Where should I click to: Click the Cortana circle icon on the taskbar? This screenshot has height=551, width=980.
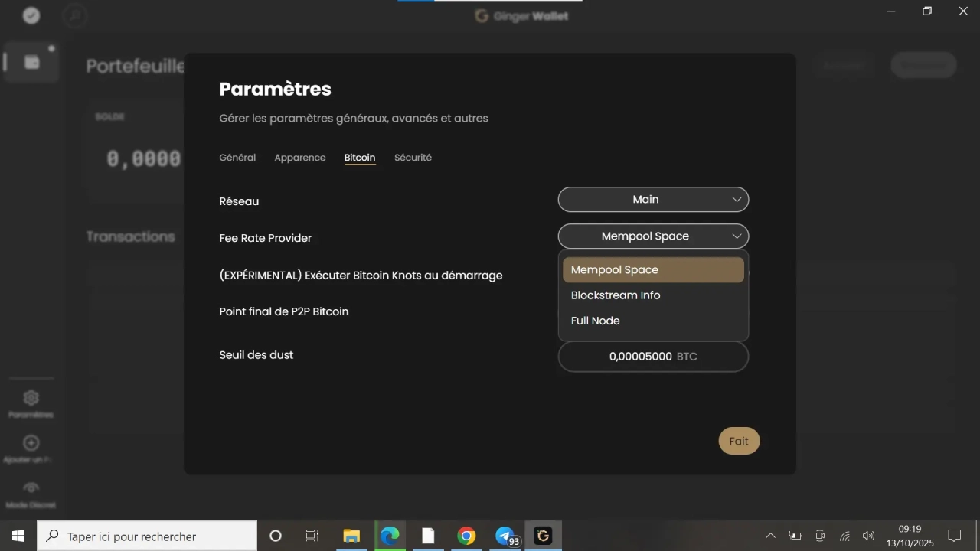(x=276, y=536)
